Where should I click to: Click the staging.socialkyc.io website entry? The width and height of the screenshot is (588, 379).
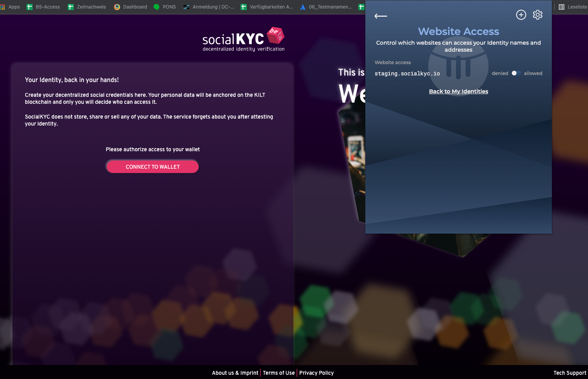407,73
